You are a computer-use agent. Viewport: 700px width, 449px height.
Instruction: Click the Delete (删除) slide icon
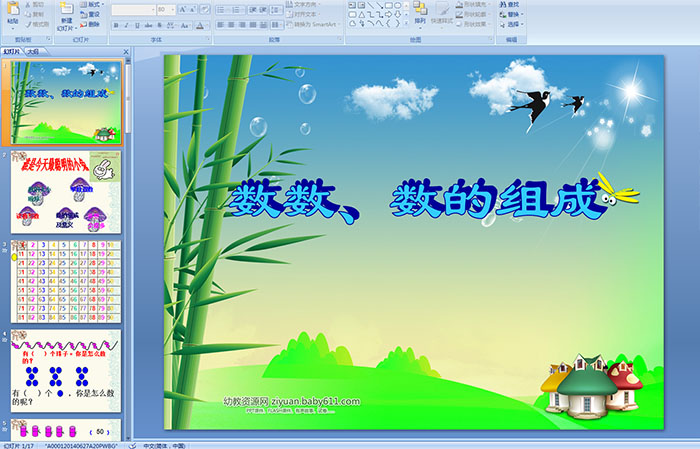click(x=83, y=24)
